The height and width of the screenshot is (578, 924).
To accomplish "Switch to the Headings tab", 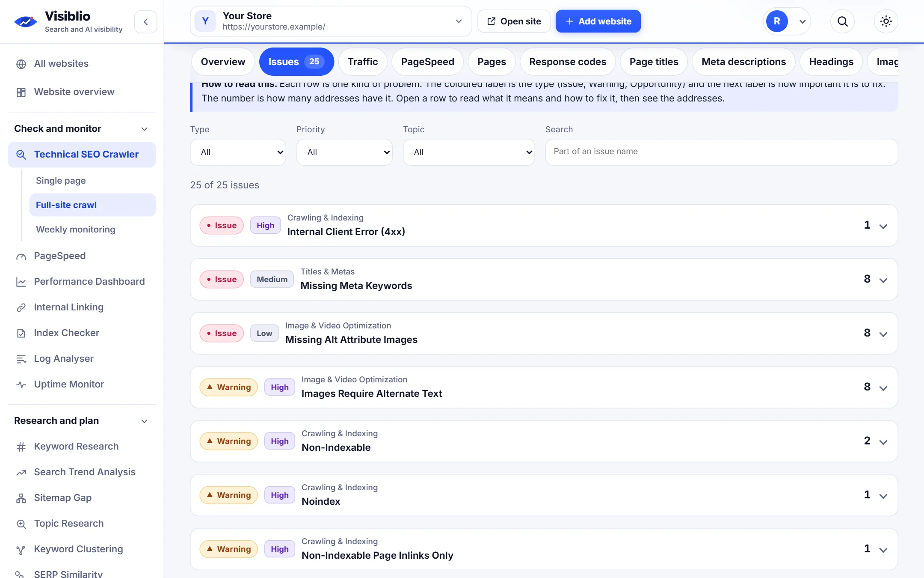I will pos(831,62).
